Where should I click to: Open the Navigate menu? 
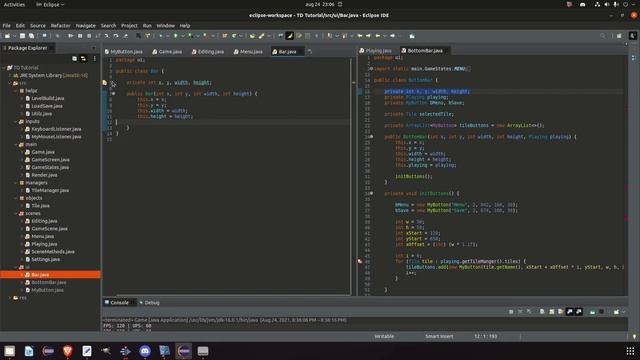pyautogui.click(x=85, y=26)
